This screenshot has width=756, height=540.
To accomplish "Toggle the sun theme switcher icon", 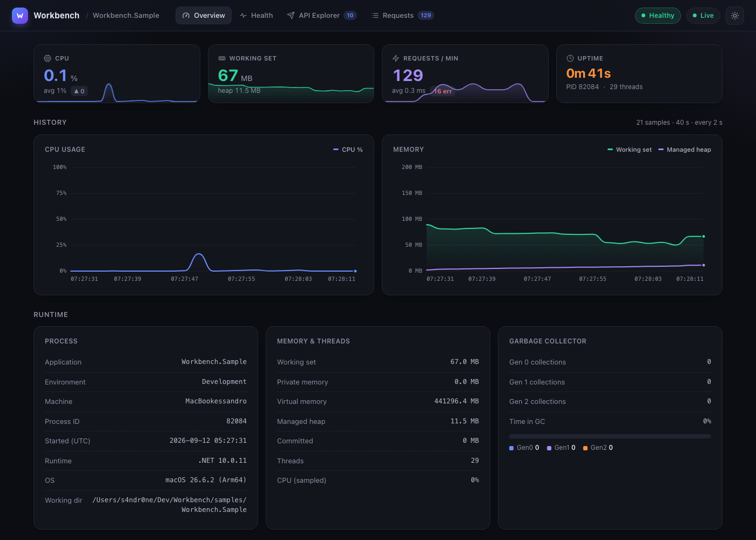I will point(735,16).
